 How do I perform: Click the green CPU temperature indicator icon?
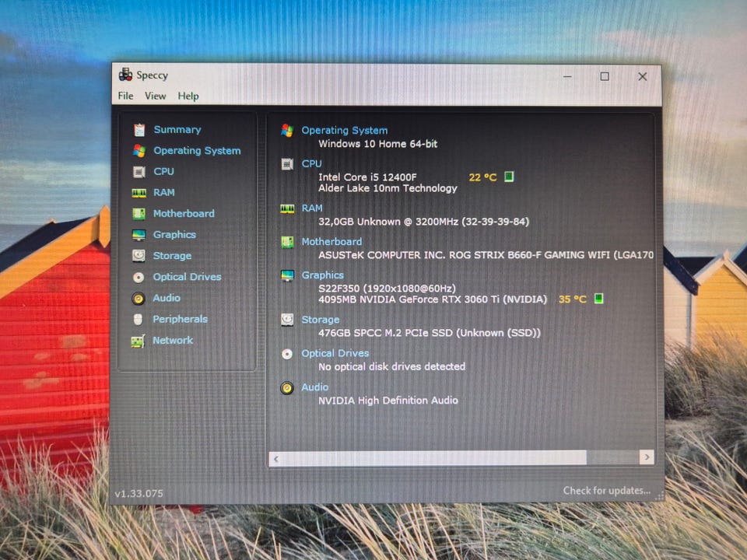(509, 177)
